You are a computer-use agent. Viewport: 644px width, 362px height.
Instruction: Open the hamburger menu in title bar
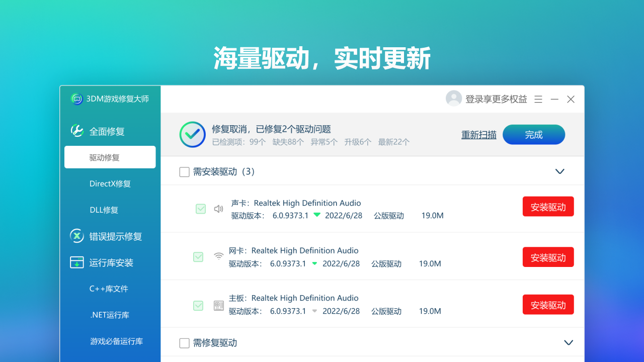[538, 99]
